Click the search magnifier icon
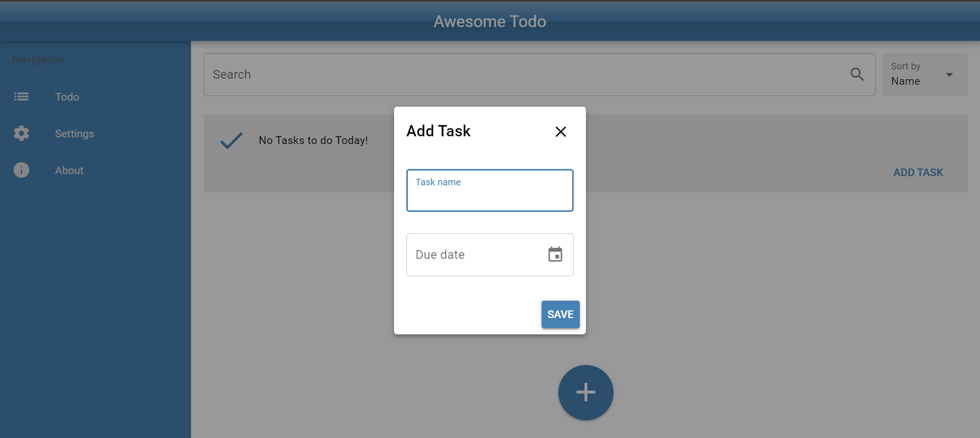The width and height of the screenshot is (980, 438). [x=857, y=74]
